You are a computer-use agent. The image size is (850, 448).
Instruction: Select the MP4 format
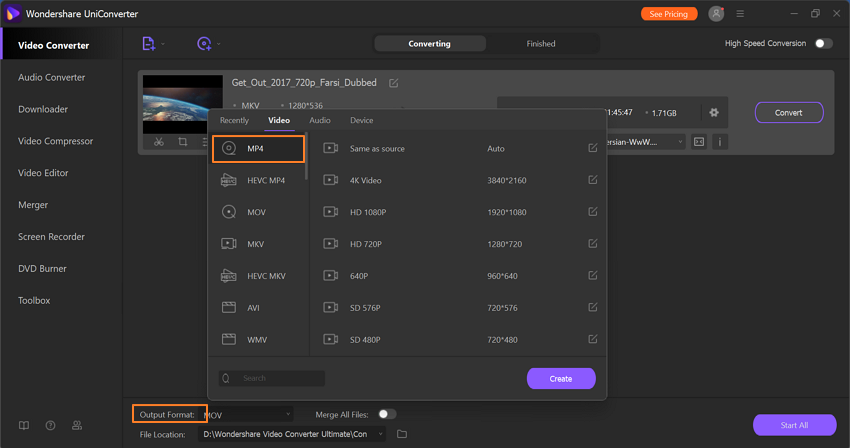(x=258, y=149)
